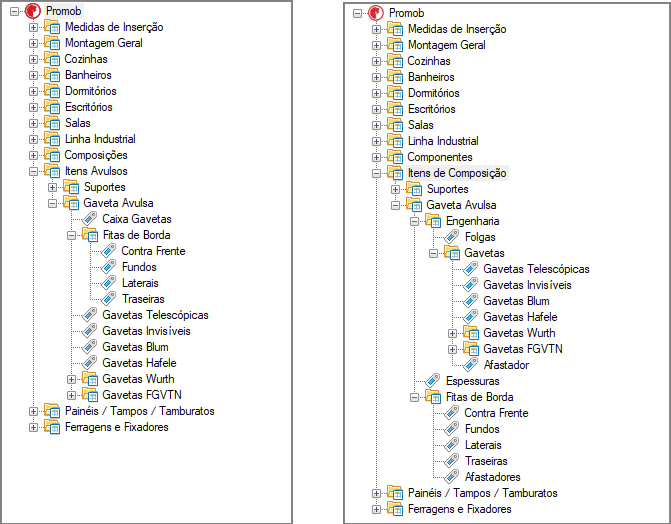Click the Afastador tag icon
The width and height of the screenshot is (671, 524).
471,365
